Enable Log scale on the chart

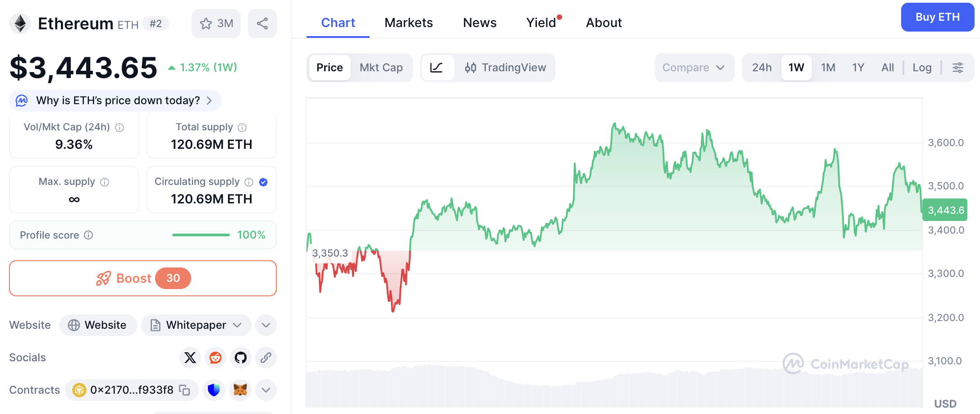coord(922,67)
